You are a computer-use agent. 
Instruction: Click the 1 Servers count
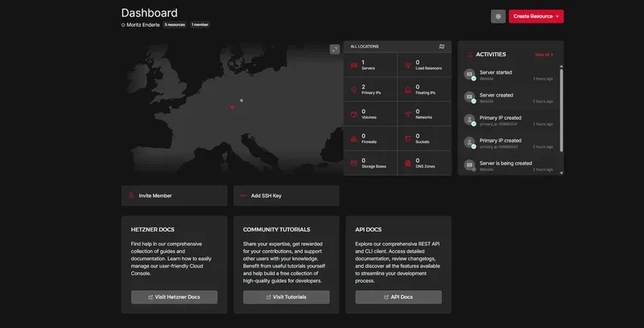click(x=363, y=63)
